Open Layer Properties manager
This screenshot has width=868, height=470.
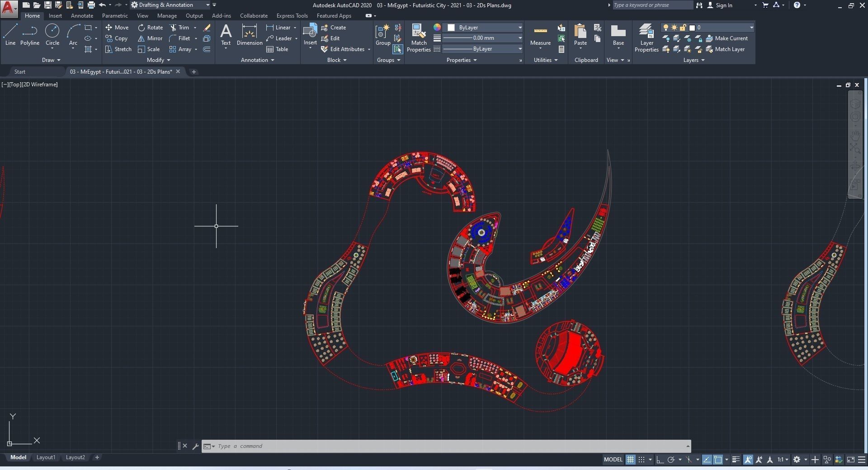[646, 38]
